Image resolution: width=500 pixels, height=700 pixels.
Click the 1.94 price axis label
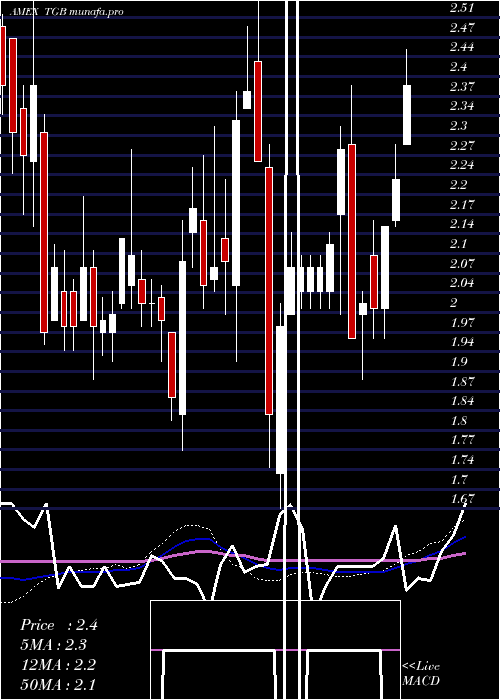pos(462,342)
